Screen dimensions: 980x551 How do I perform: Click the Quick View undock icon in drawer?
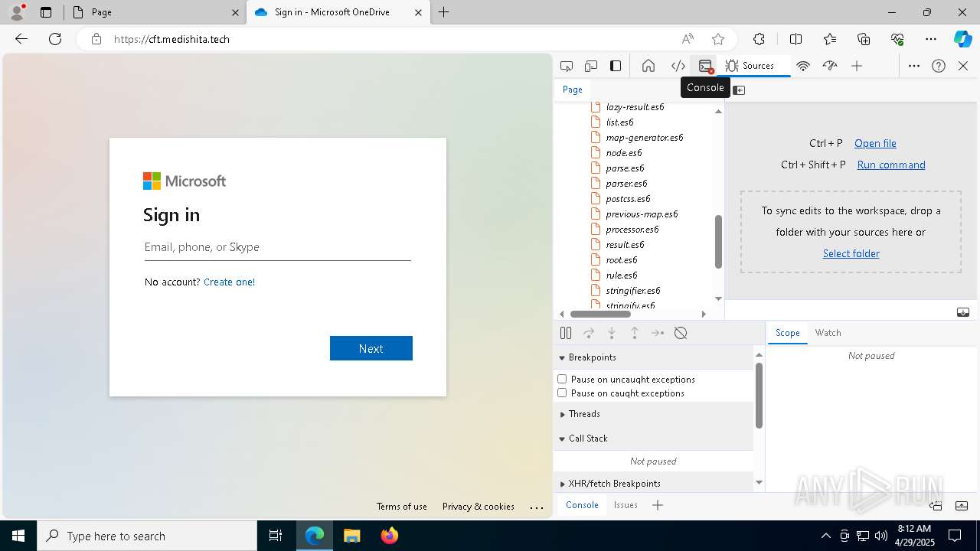coord(936,505)
